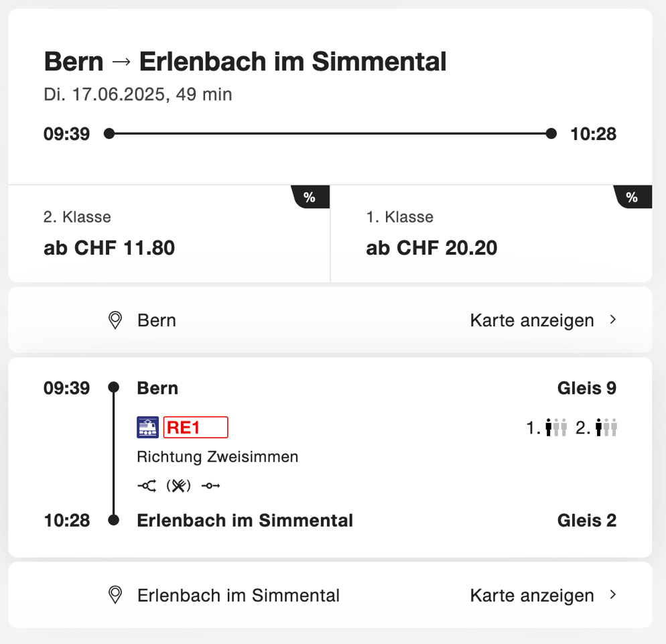Screen dimensions: 666x644
Task: Click the crossed cutlery restaurant icon
Action: point(178,486)
